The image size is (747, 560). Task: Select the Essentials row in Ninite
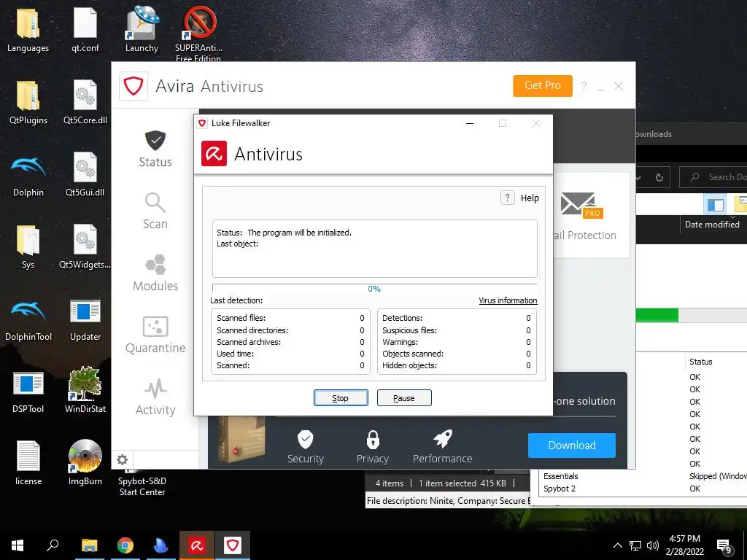643,476
